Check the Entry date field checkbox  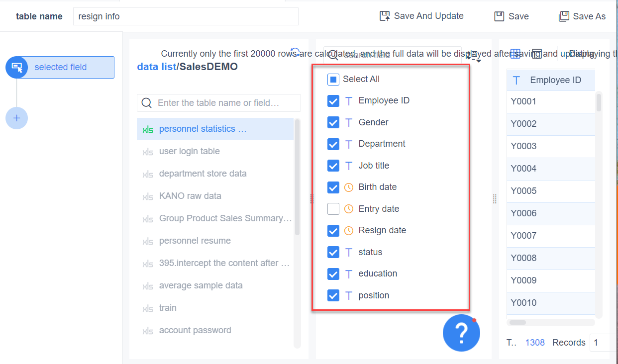pos(333,209)
